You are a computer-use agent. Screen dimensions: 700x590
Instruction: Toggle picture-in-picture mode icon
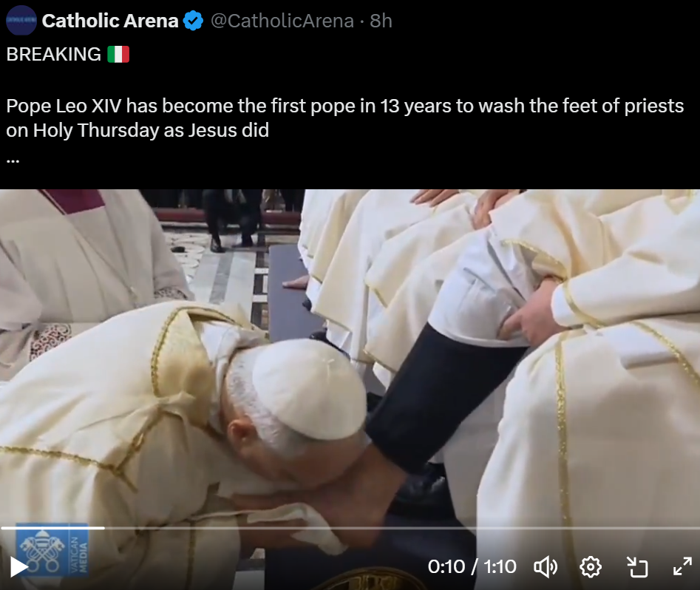point(637,567)
